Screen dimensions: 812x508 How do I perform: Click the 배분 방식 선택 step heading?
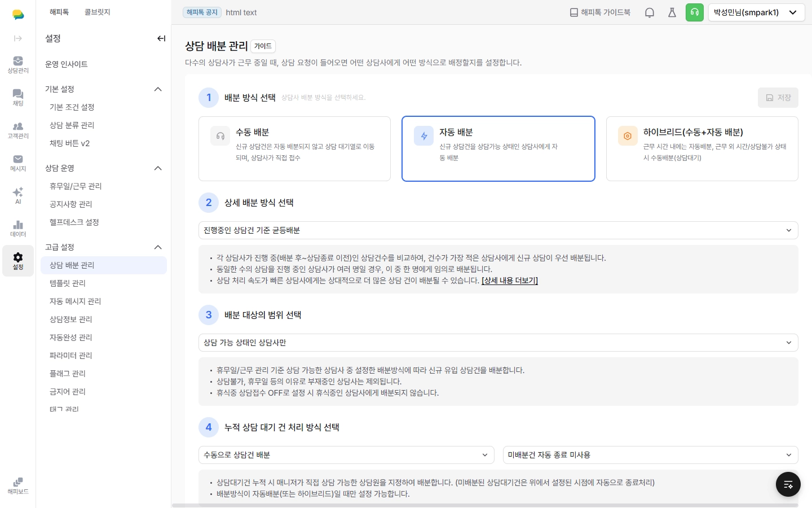click(x=250, y=98)
